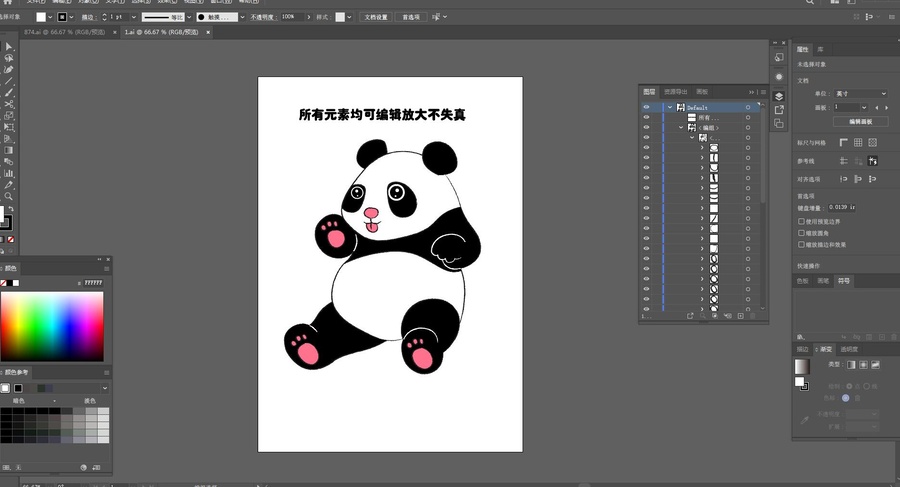
Task: Click the 文档设置 button
Action: tap(377, 17)
